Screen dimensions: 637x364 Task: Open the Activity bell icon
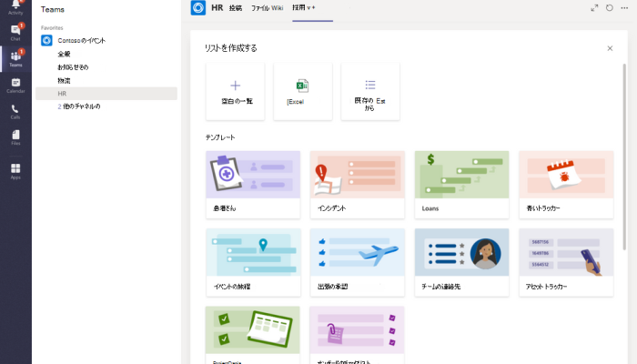click(15, 5)
